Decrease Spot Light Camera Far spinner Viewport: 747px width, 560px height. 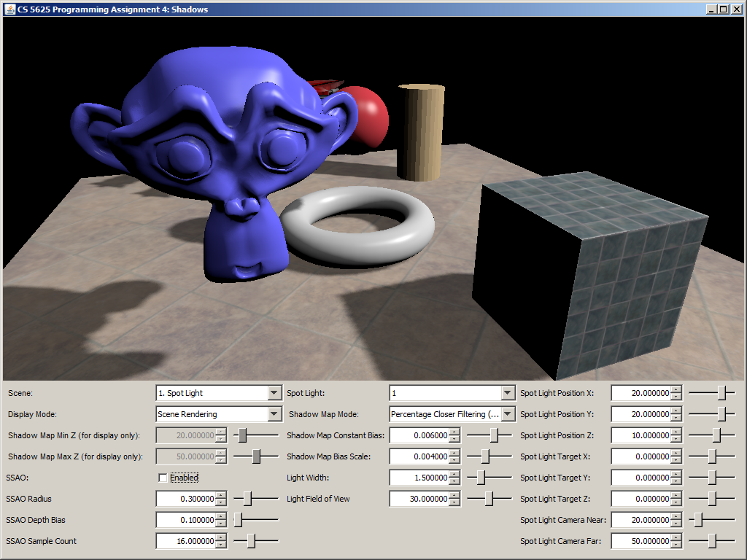(676, 545)
